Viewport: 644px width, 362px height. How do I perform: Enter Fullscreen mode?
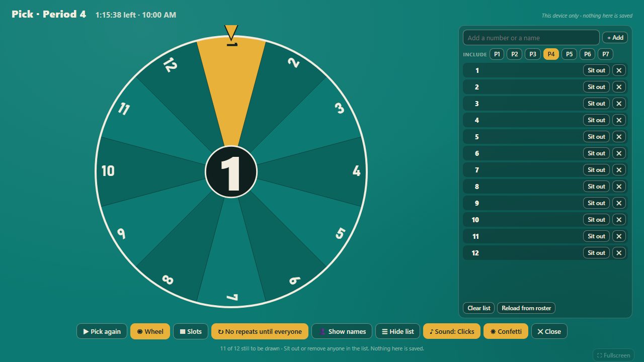[613, 355]
